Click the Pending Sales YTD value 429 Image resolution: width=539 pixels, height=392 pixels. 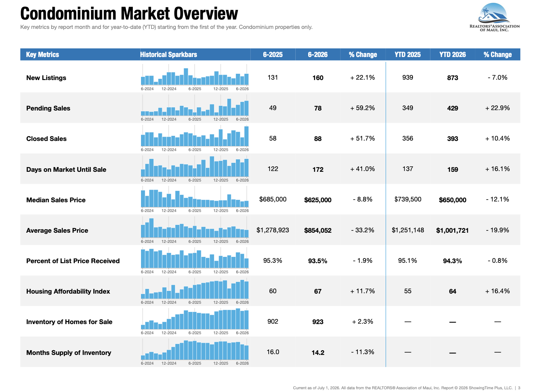453,108
